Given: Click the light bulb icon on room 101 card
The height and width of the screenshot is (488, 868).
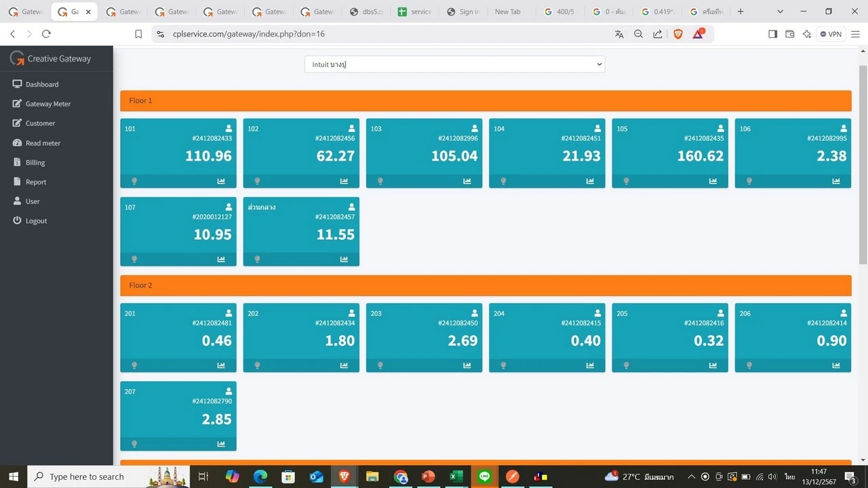Looking at the screenshot, I should tap(134, 181).
